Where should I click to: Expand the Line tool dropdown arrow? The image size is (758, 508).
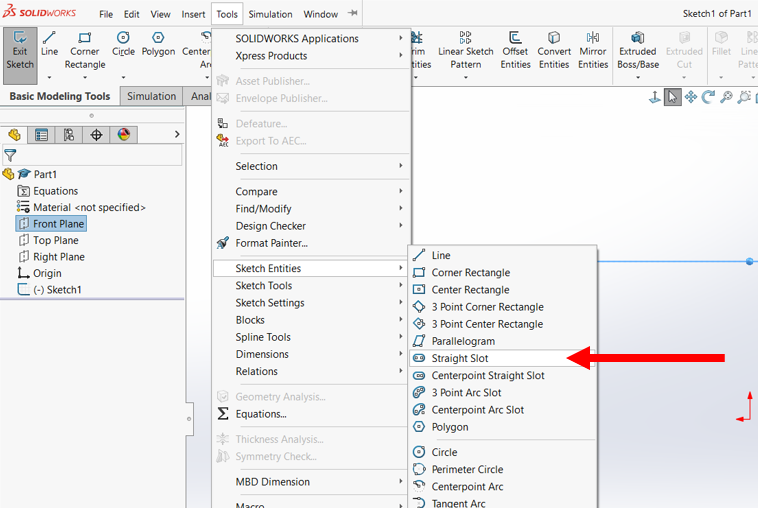point(49,77)
